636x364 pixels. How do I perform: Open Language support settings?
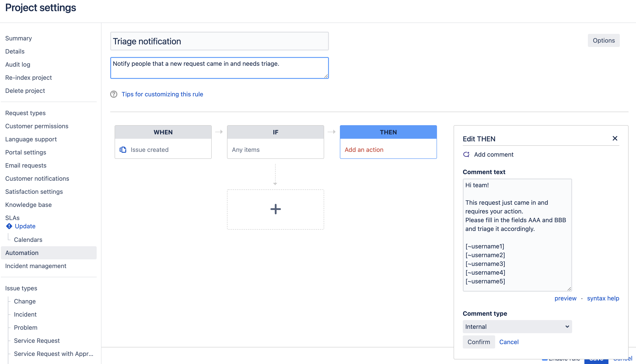point(31,139)
